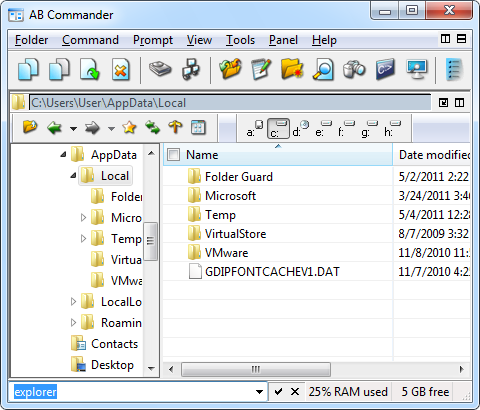Click the monitor desktop toolbar icon
The height and width of the screenshot is (410, 480).
[416, 69]
